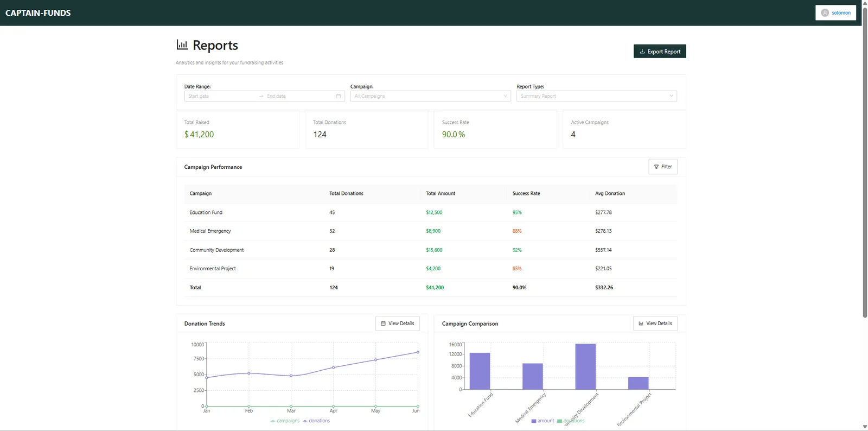Screen dimensions: 868x431
Task: Select the Education Fund bar in chart
Action: tap(480, 371)
